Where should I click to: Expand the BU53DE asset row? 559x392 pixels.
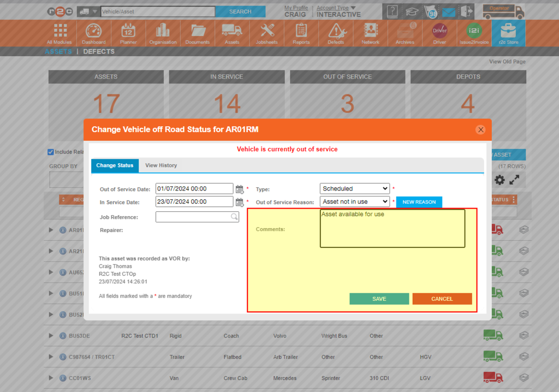(51, 336)
